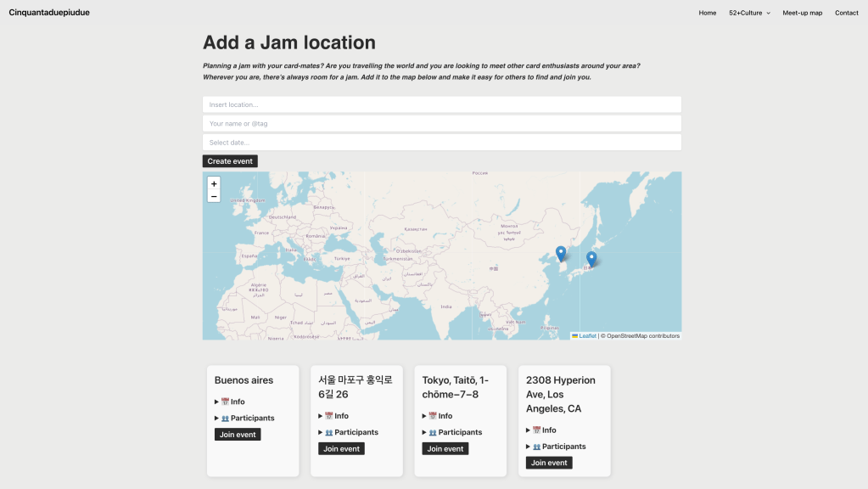Viewport: 868px width, 489px height.
Task: Expand Info in Buenos aires card
Action: 232,402
